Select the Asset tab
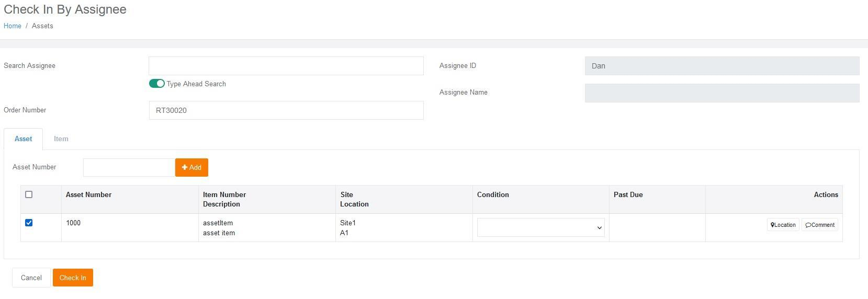Viewport: 868px width, 299px height. point(24,139)
